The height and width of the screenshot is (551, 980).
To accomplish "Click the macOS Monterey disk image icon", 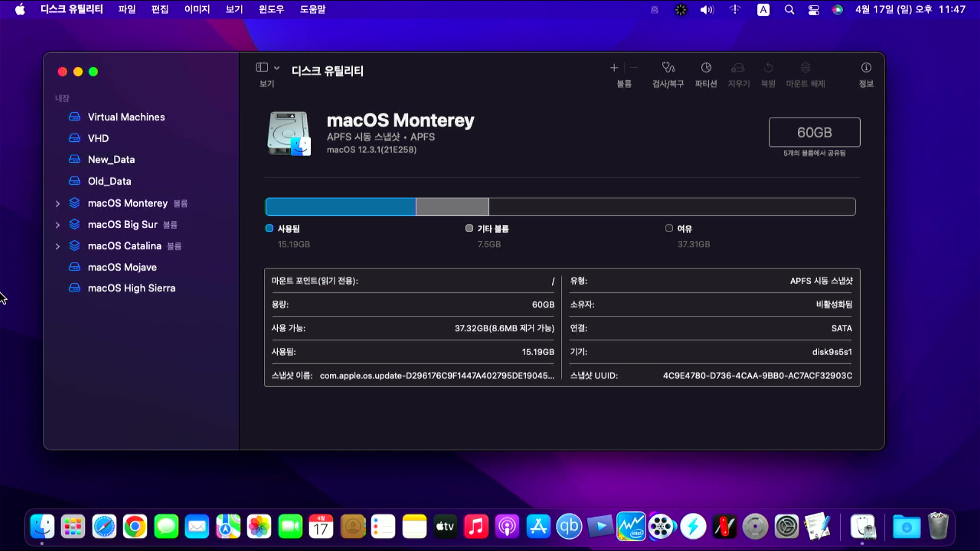I will (289, 134).
